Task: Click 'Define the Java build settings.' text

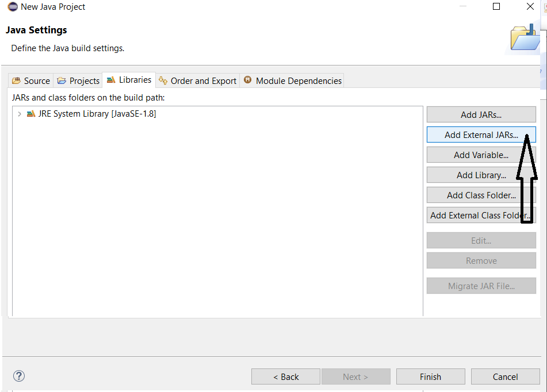Action: 68,48
